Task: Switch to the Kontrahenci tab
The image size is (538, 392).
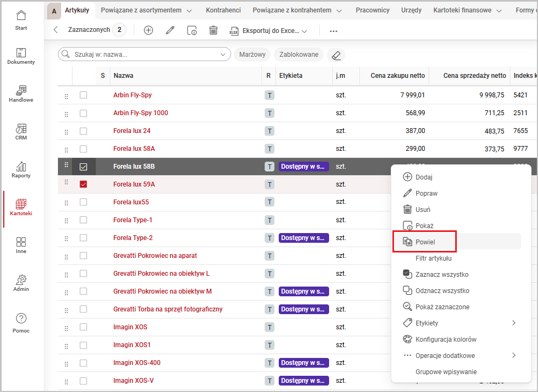Action: click(223, 10)
